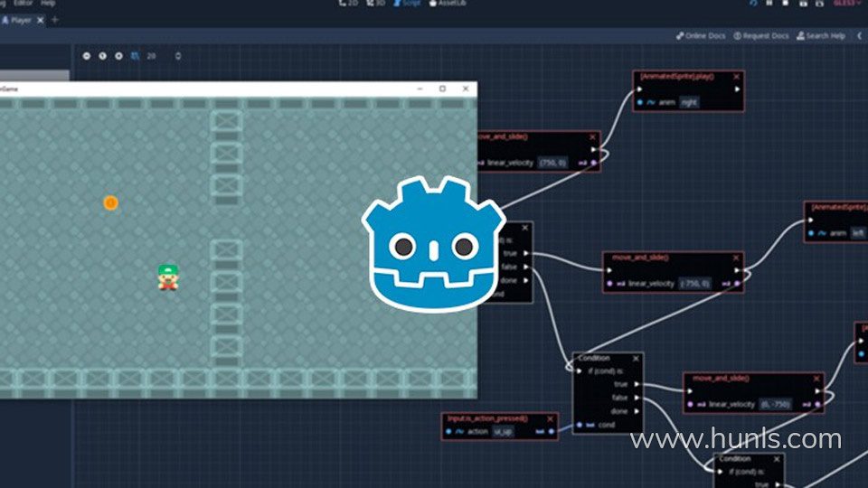Screen dimensions: 868x488
Task: Click false output port of ui_up Condition
Action: click(637, 398)
